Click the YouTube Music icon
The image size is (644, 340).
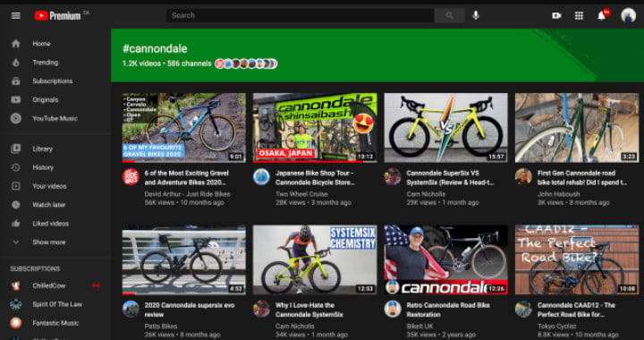(15, 118)
